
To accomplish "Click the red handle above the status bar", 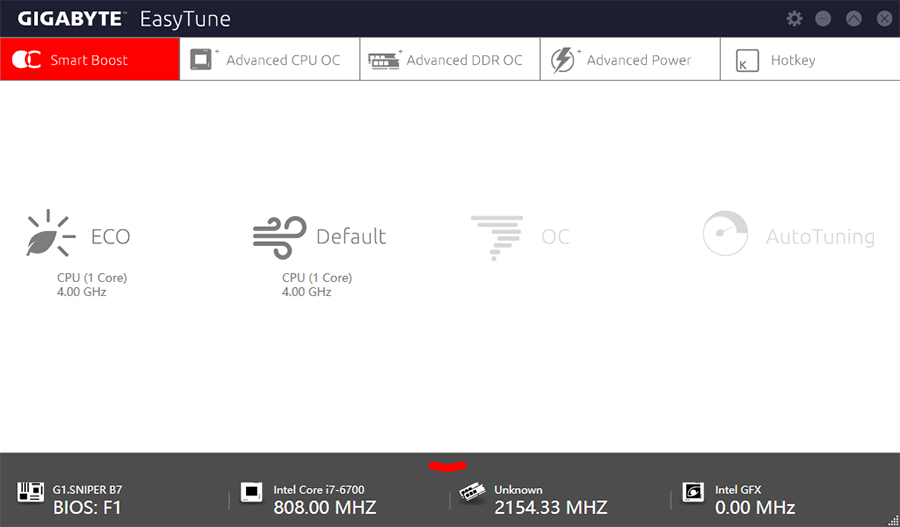I will point(448,466).
